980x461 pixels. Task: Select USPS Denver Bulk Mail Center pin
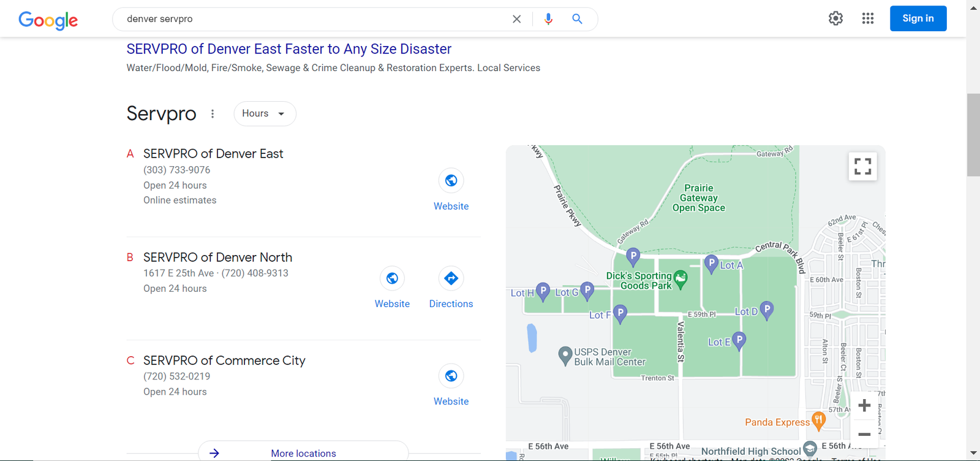pos(565,355)
